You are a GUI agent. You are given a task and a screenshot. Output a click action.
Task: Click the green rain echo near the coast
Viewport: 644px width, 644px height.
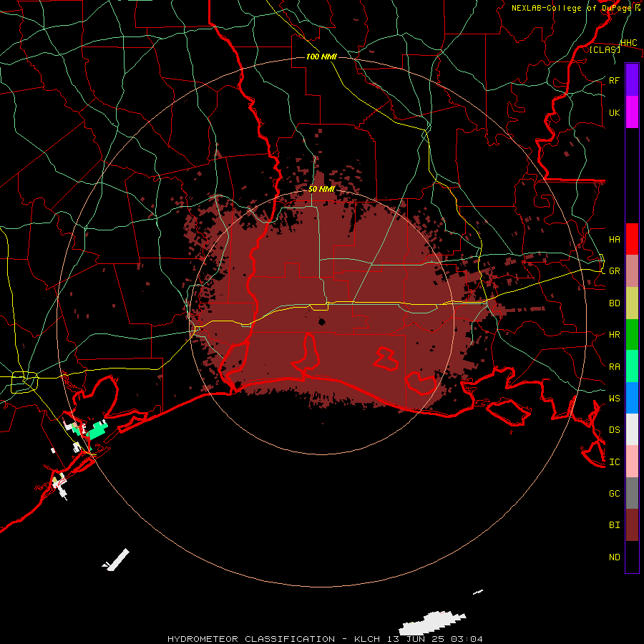97,429
